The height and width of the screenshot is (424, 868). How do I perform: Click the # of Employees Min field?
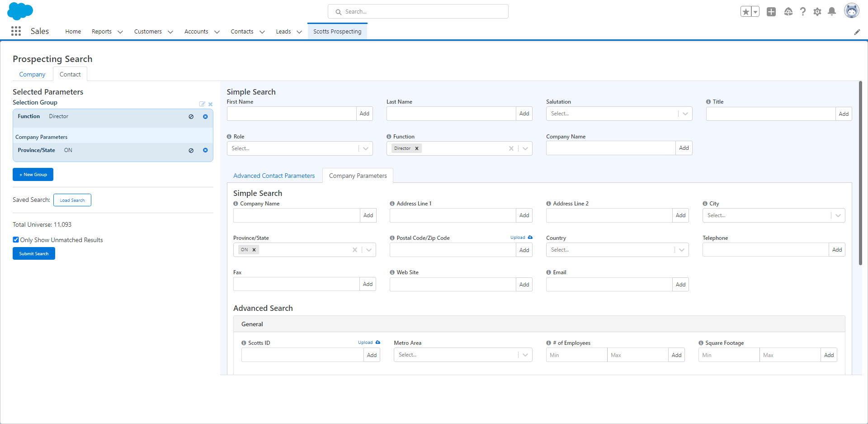[x=576, y=355]
